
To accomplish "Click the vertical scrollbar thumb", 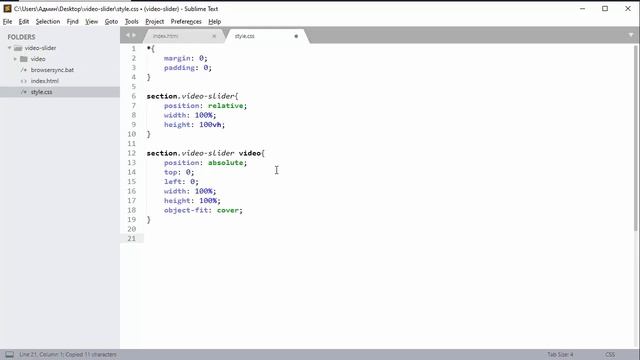I will pos(636,137).
